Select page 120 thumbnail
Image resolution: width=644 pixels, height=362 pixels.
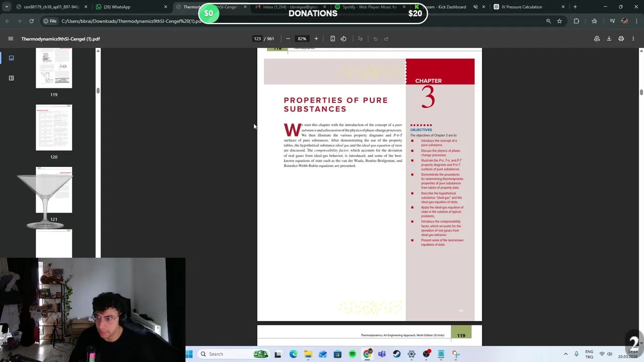pyautogui.click(x=54, y=128)
